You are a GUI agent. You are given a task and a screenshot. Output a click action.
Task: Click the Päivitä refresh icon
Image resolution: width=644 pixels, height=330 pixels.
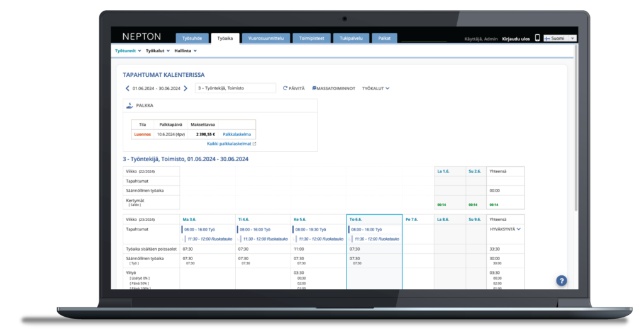coord(286,88)
